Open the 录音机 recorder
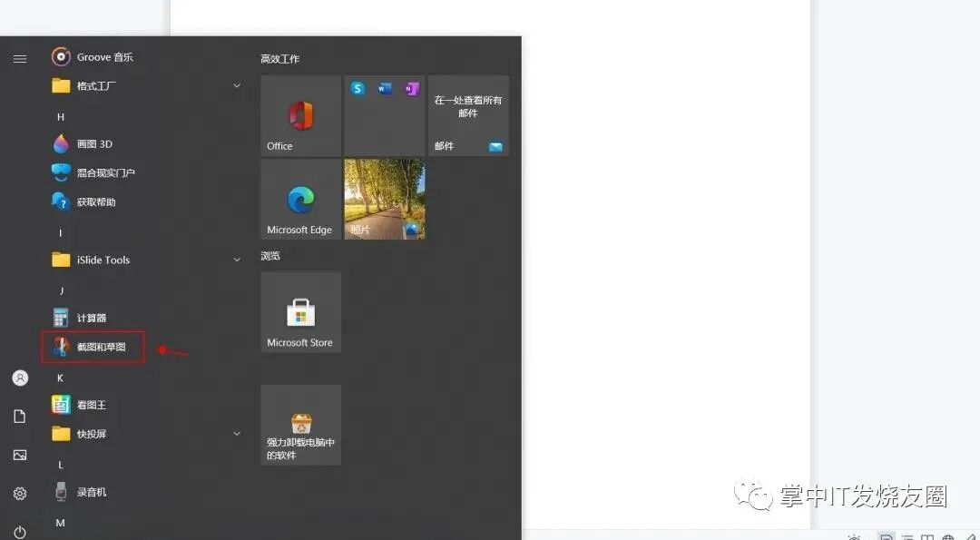This screenshot has height=540, width=980. pyautogui.click(x=86, y=493)
